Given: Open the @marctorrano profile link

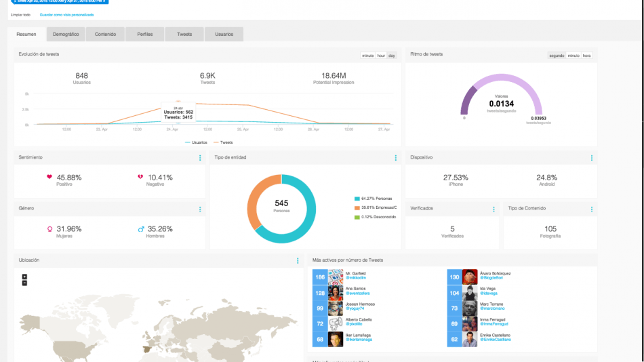Looking at the screenshot, I should click(x=492, y=308).
